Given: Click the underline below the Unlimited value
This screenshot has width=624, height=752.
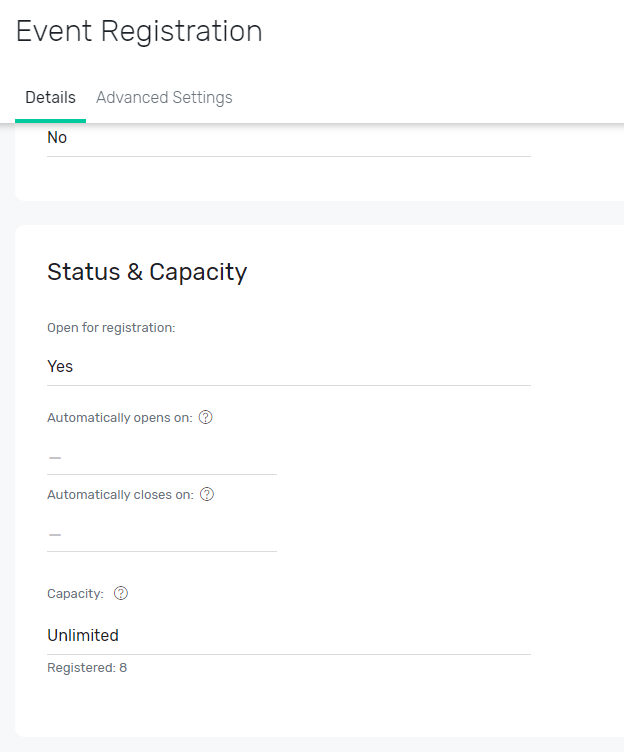Looking at the screenshot, I should [x=288, y=655].
